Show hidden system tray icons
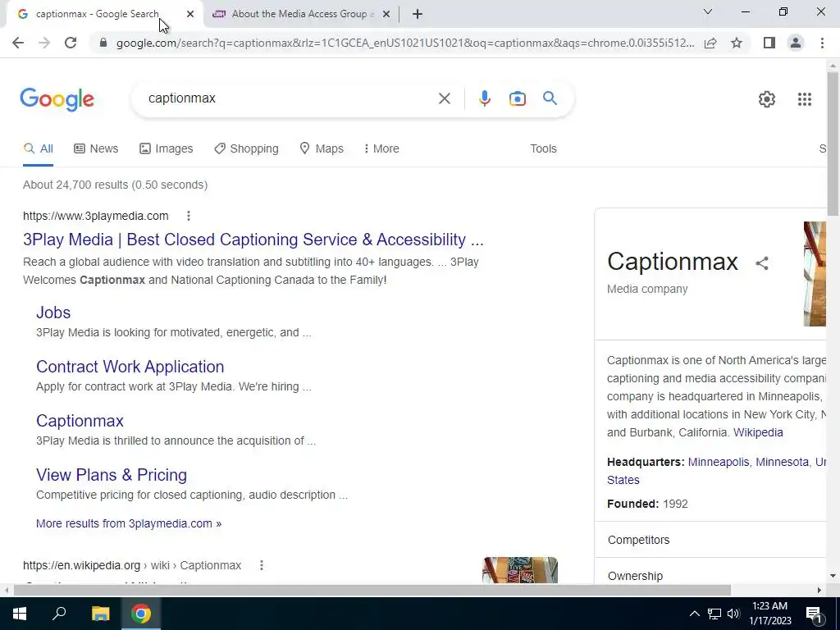This screenshot has width=840, height=630. [694, 614]
